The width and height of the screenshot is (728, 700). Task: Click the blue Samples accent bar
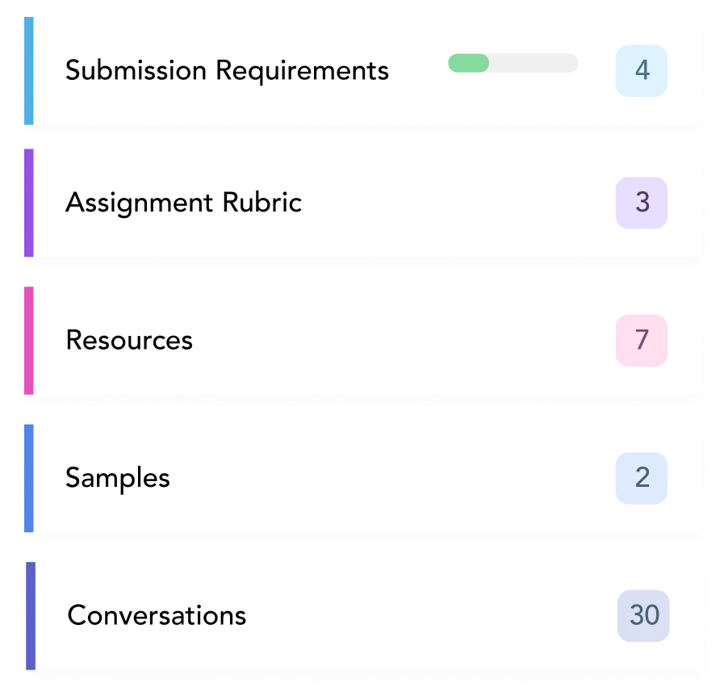tap(29, 478)
